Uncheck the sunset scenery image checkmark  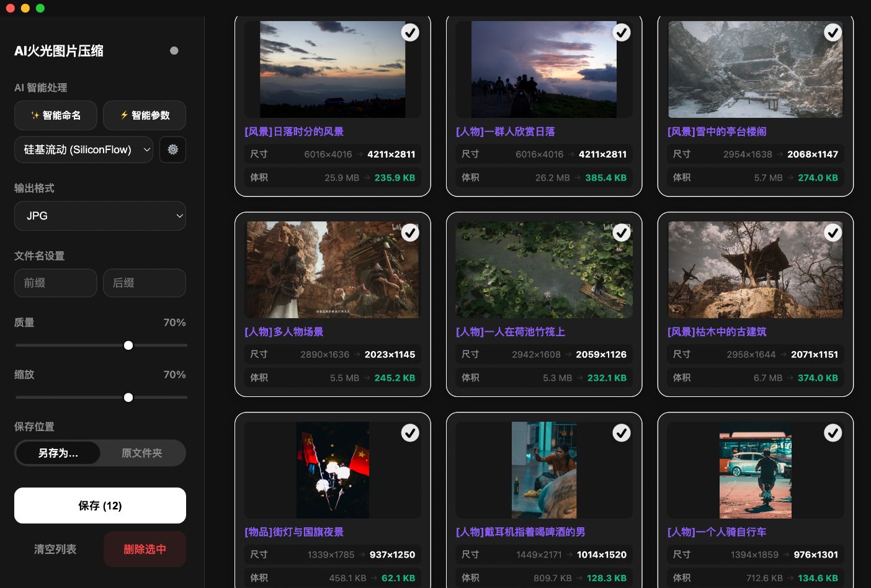pyautogui.click(x=410, y=32)
